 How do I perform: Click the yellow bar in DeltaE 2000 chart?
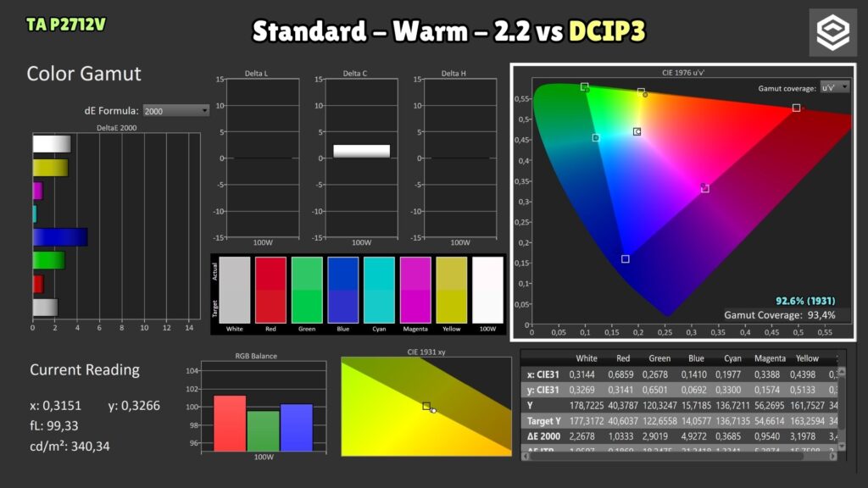pos(50,168)
